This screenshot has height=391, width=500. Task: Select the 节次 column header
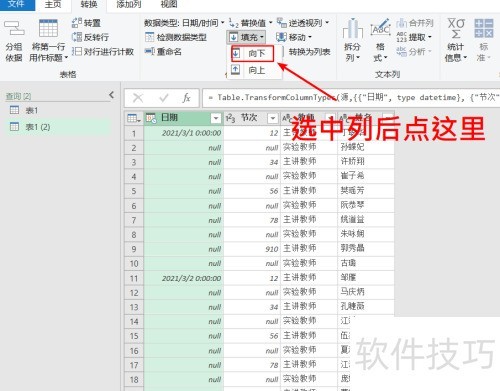point(252,118)
